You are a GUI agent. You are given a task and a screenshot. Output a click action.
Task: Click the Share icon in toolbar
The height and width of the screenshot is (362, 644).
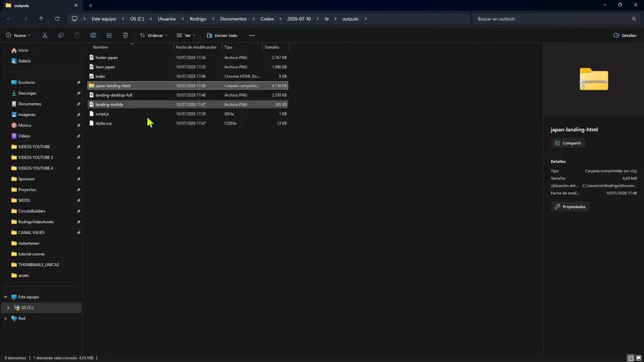click(109, 35)
